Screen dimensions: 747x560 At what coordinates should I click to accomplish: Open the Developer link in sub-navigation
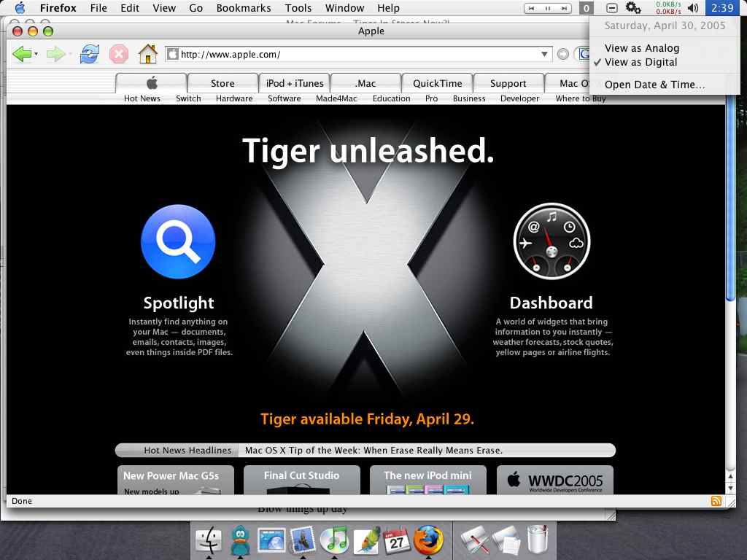click(x=519, y=98)
